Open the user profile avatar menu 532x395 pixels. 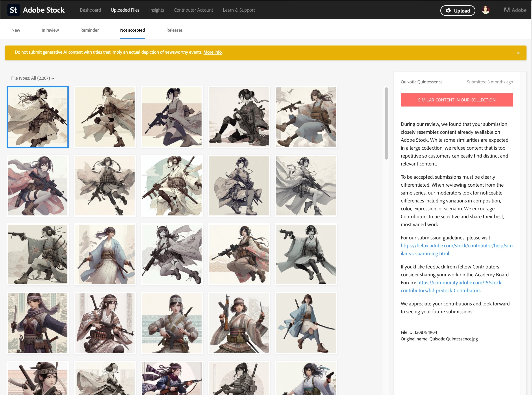click(485, 10)
